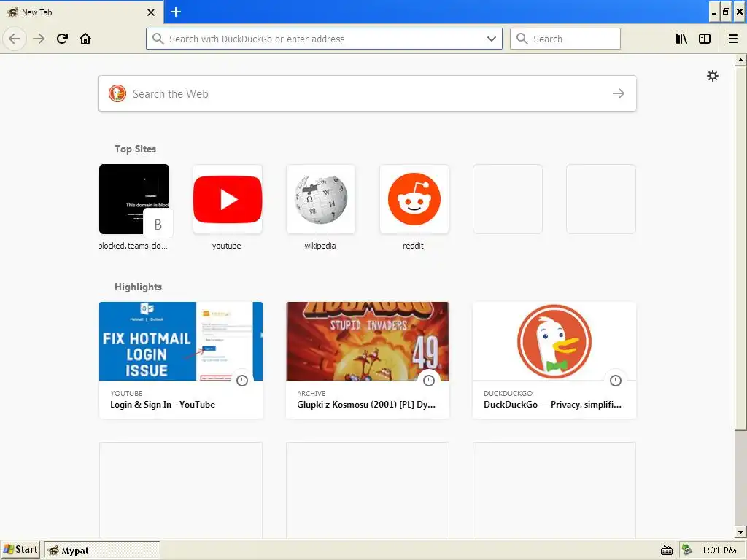This screenshot has height=560, width=747.
Task: Click the magnifier icon in the Search box
Action: point(522,39)
